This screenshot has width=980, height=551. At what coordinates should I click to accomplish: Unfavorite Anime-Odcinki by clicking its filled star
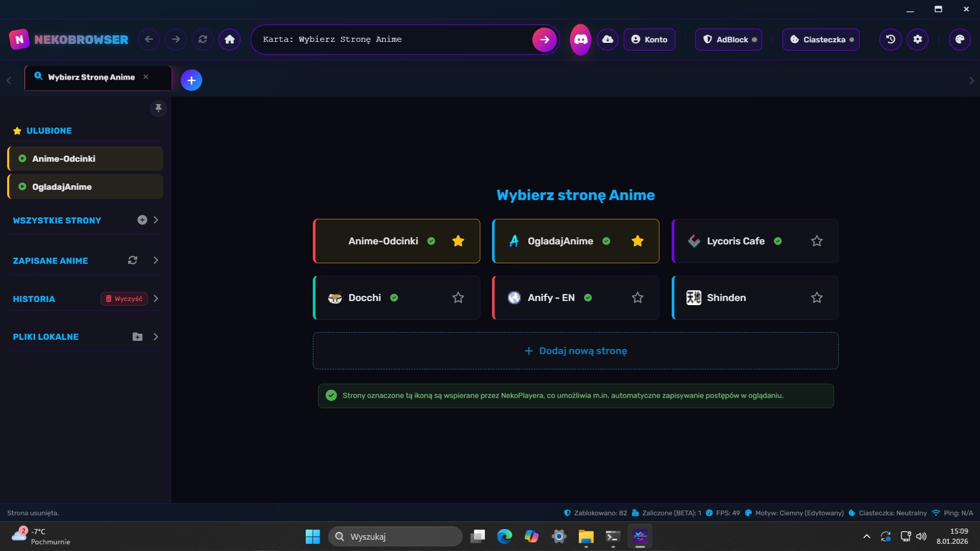pyautogui.click(x=458, y=241)
